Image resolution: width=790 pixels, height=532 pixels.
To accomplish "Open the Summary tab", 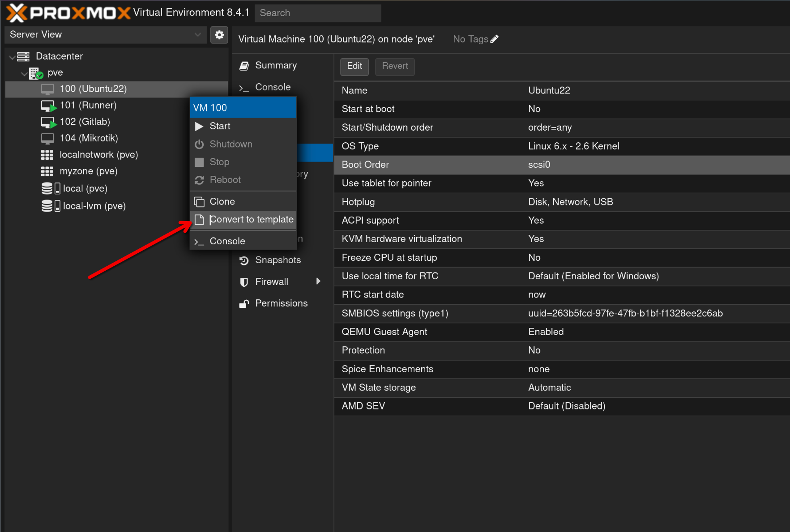I will (283, 66).
